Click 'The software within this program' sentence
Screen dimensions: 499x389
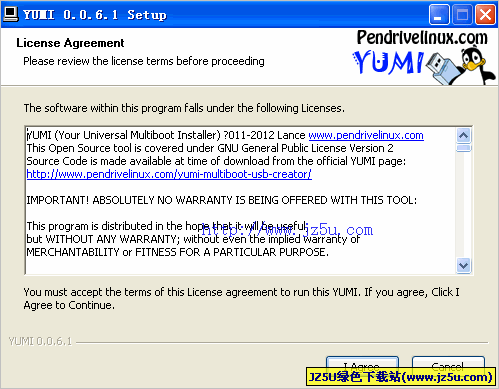coord(184,108)
